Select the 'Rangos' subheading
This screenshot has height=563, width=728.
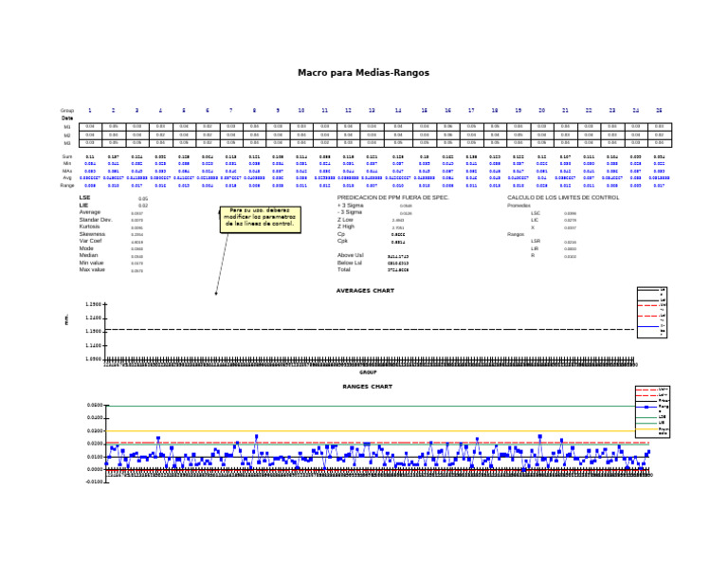(516, 234)
